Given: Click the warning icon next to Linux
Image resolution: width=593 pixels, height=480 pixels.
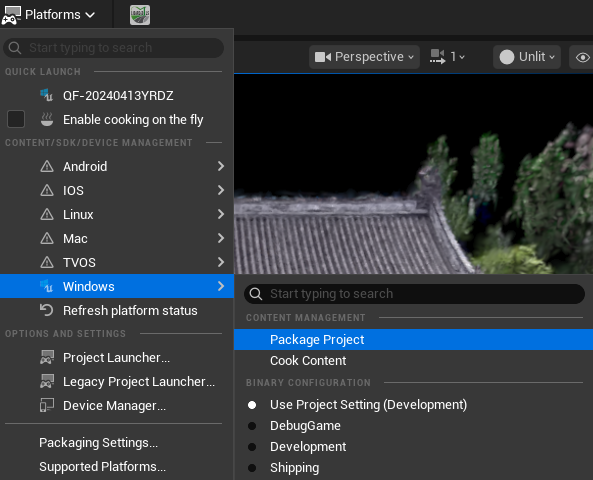Looking at the screenshot, I should pyautogui.click(x=47, y=214).
